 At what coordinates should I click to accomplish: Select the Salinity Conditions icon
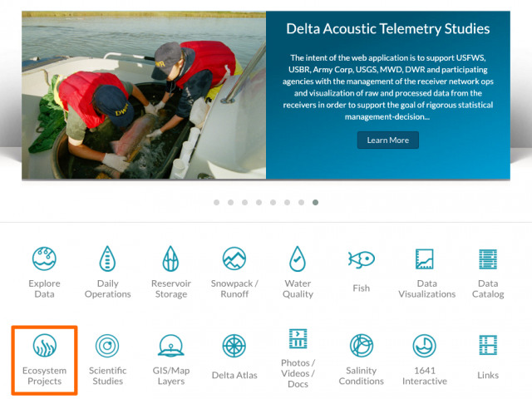pos(362,346)
